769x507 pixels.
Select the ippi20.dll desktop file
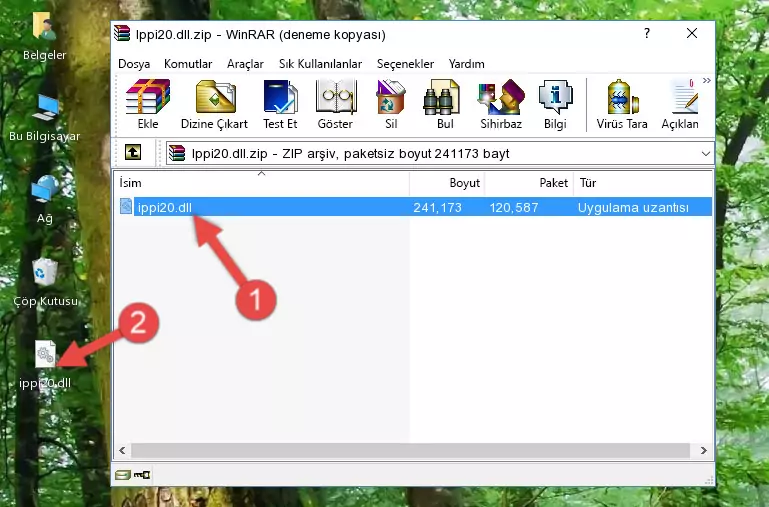[x=45, y=364]
